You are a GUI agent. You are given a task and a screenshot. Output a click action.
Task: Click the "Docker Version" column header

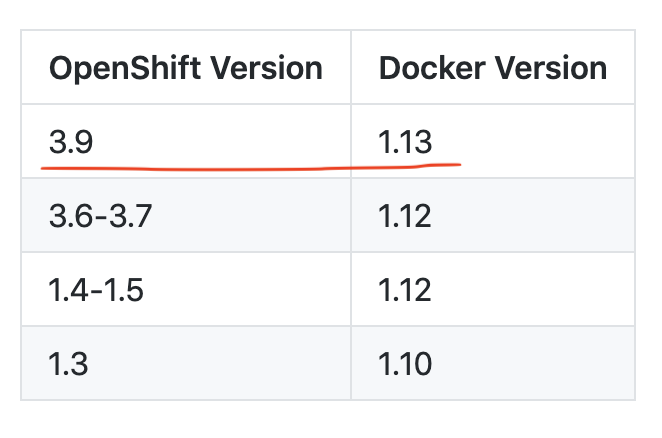492,68
